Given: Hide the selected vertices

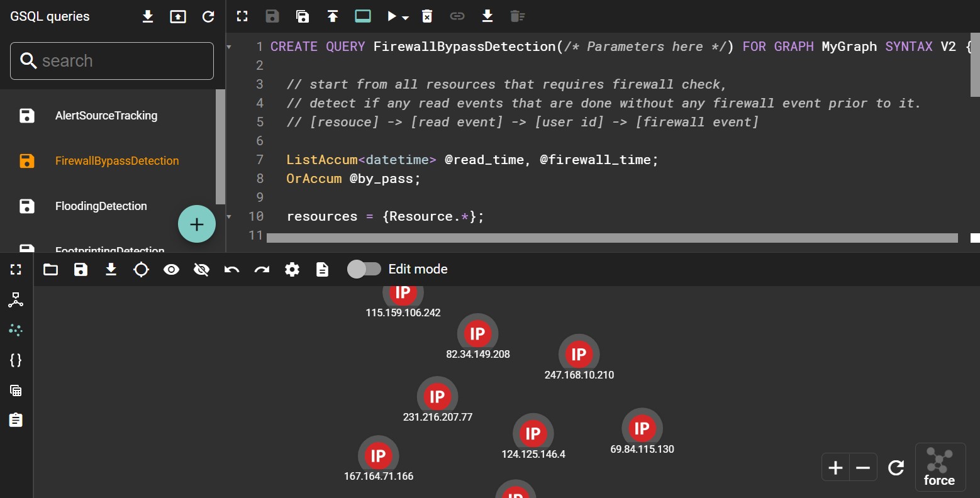Looking at the screenshot, I should click(x=202, y=270).
